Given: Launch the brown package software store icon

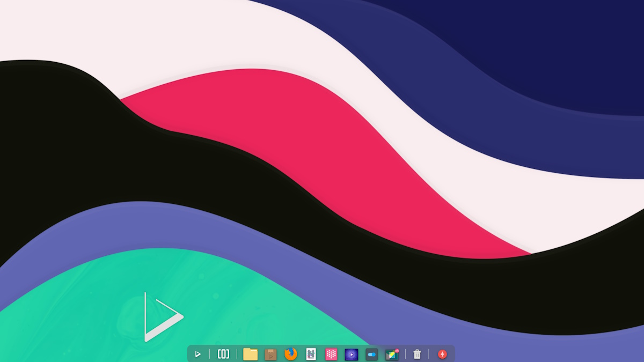Looking at the screenshot, I should point(271,354).
